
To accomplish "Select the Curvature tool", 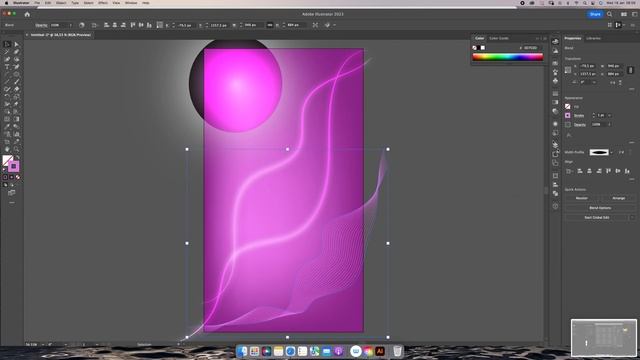I will click(16, 59).
